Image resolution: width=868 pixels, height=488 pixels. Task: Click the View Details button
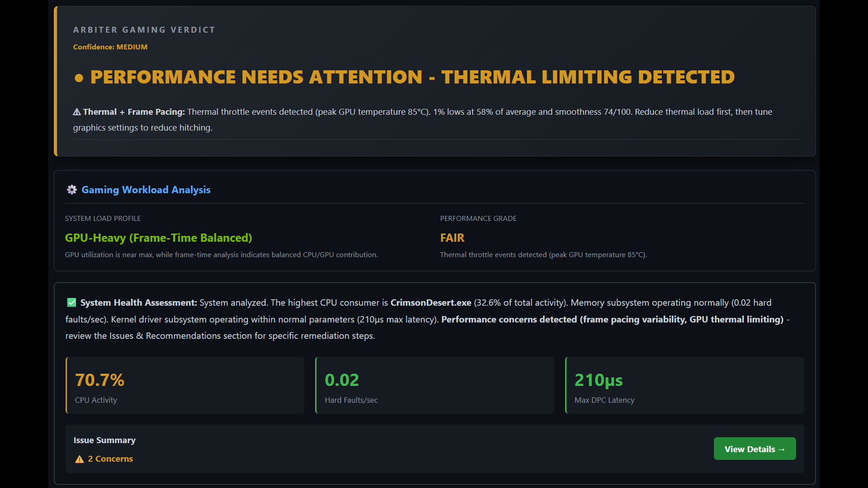pyautogui.click(x=755, y=449)
